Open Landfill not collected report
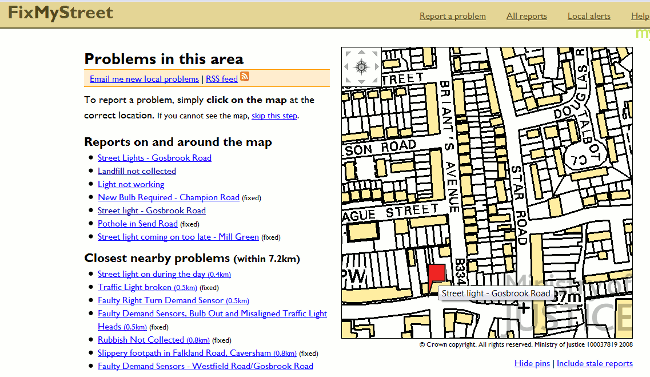650x377 pixels. [x=137, y=171]
